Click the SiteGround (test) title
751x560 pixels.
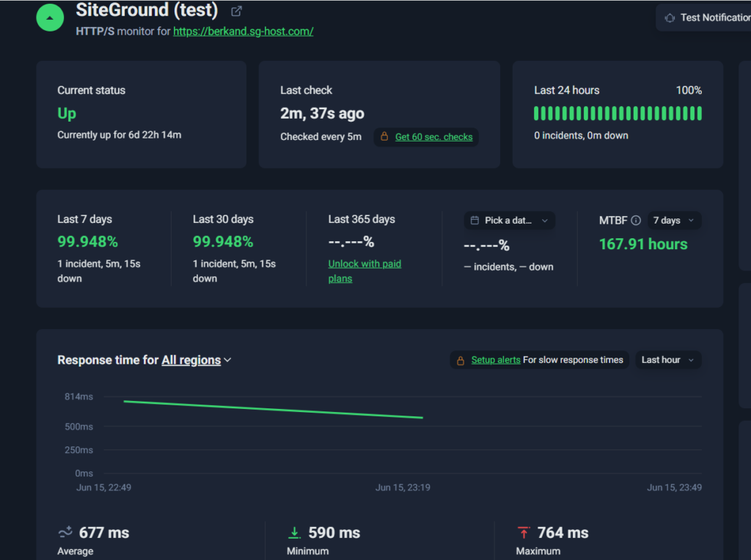click(147, 10)
